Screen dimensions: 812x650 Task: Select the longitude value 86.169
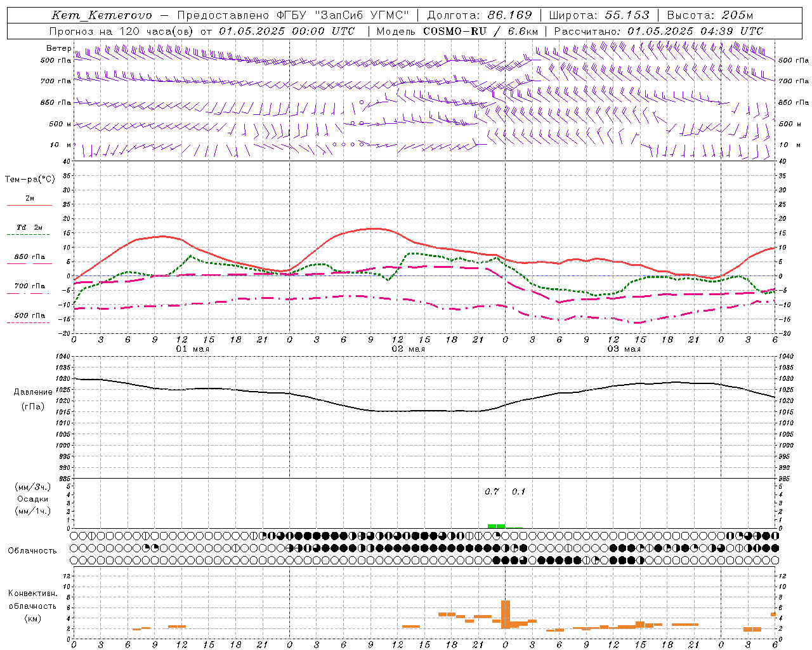point(510,15)
